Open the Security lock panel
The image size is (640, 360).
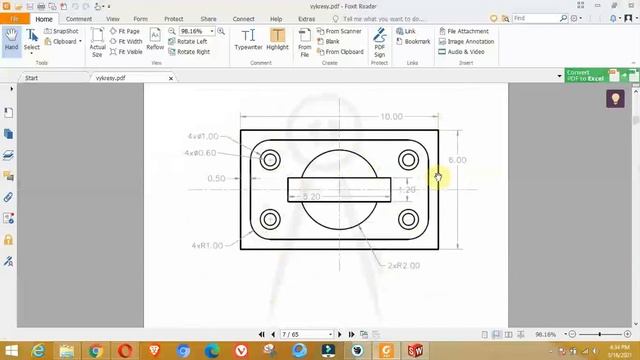8,240
